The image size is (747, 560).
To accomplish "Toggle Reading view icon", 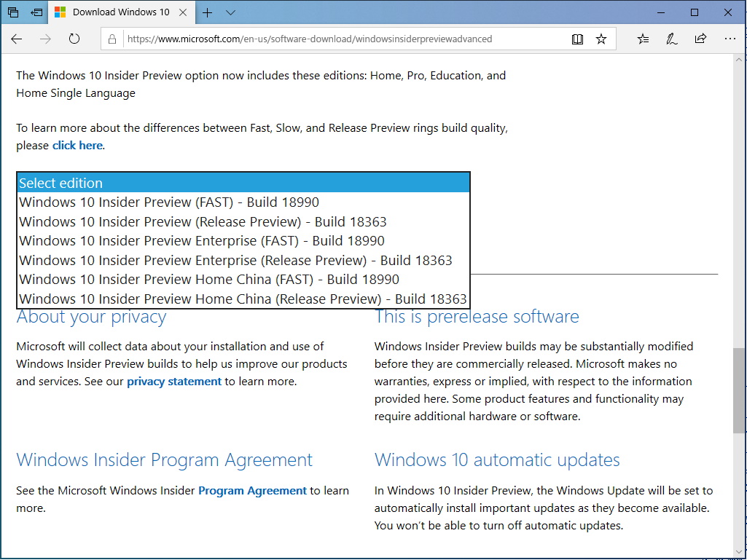I will click(x=577, y=39).
